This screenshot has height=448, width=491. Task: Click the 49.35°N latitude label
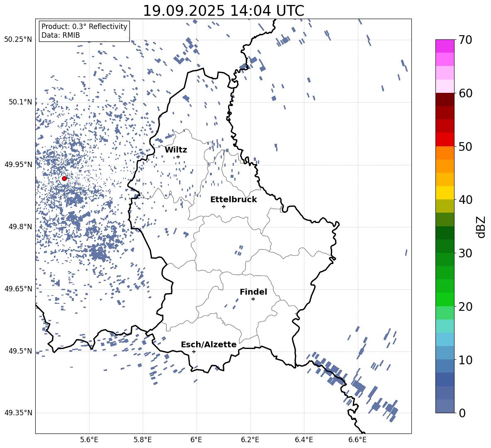pyautogui.click(x=18, y=413)
